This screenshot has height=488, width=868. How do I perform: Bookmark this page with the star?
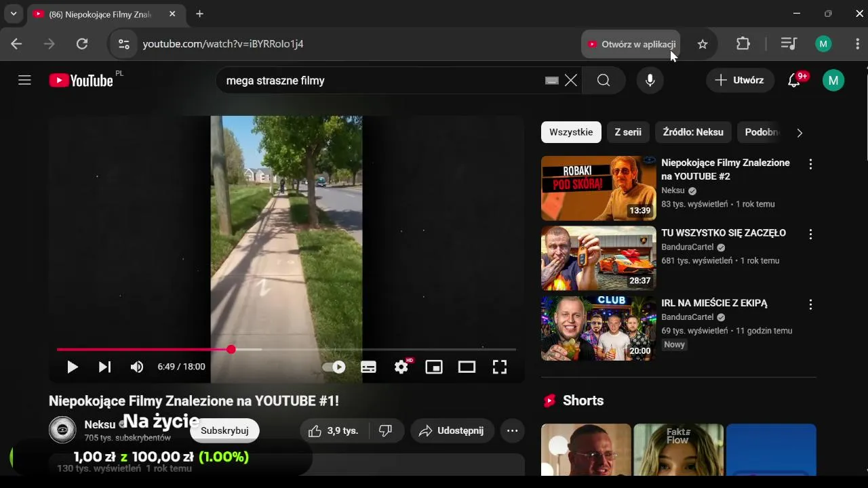pyautogui.click(x=703, y=44)
